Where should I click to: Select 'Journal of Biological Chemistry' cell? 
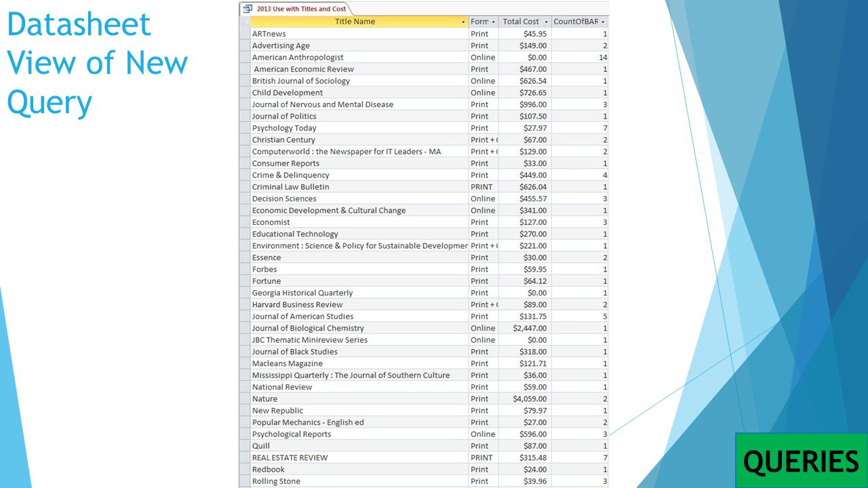tap(359, 328)
